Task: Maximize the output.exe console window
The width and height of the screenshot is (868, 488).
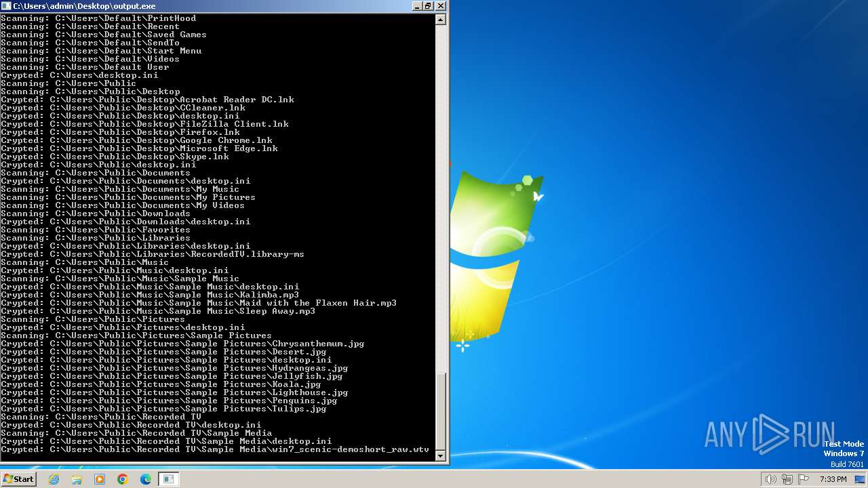Action: (428, 5)
